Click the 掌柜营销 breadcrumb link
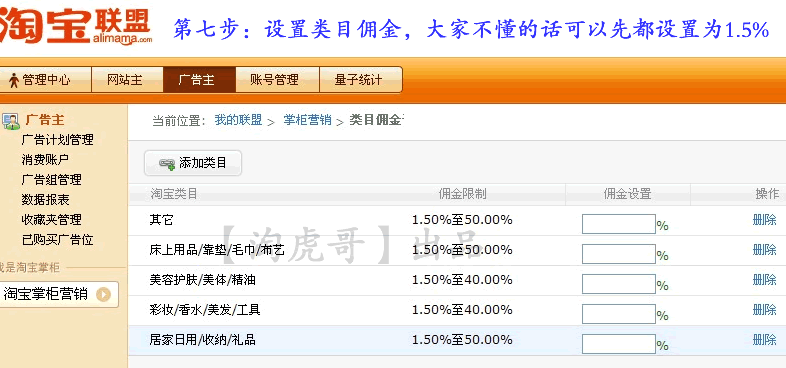Image resolution: width=786 pixels, height=368 pixels. pyautogui.click(x=307, y=120)
